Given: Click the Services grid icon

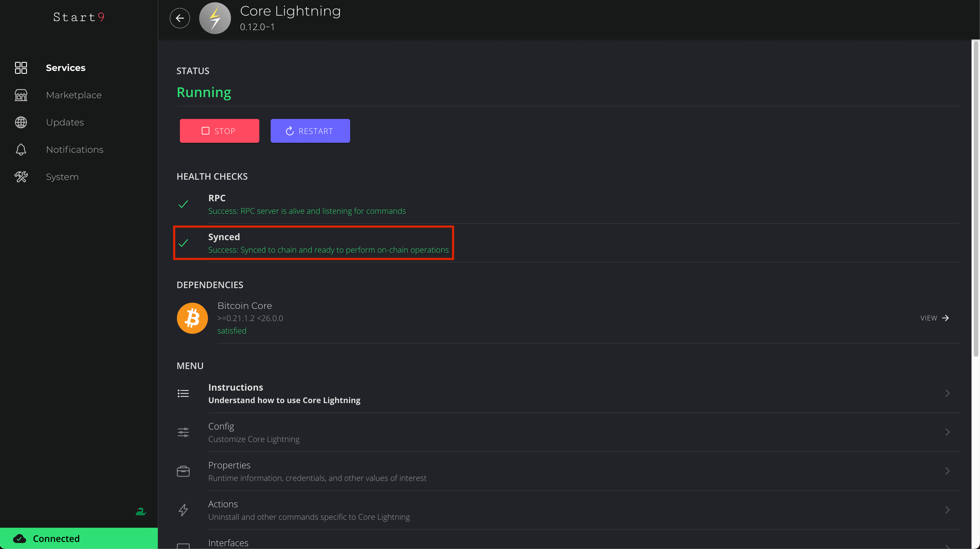Looking at the screenshot, I should pyautogui.click(x=21, y=68).
